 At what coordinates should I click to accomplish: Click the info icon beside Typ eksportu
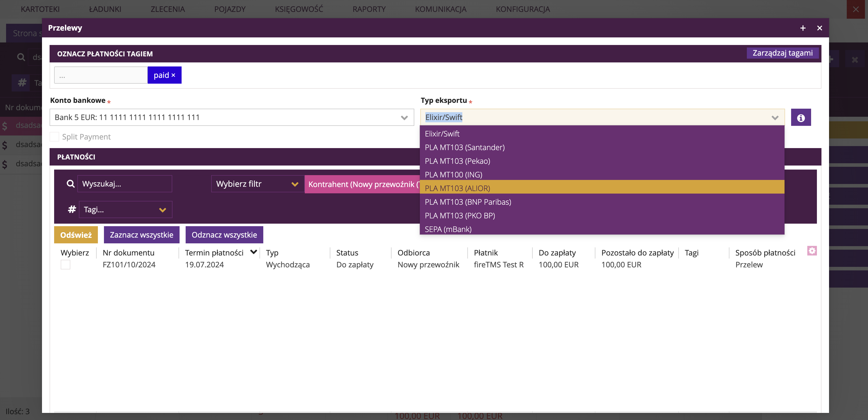click(801, 118)
